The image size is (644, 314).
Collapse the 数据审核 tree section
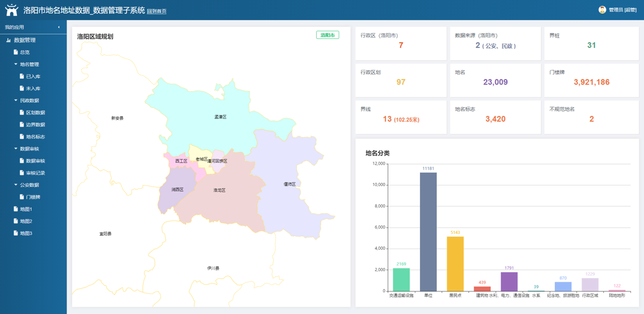[x=16, y=149]
